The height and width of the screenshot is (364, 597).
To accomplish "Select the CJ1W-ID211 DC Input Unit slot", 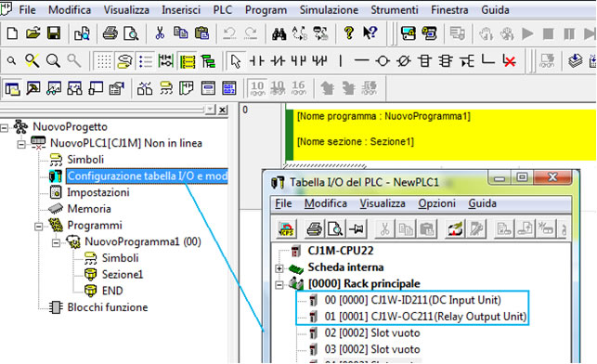I will point(413,300).
